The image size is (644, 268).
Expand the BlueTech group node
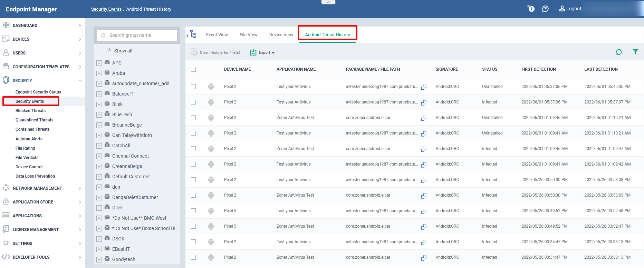click(x=99, y=115)
